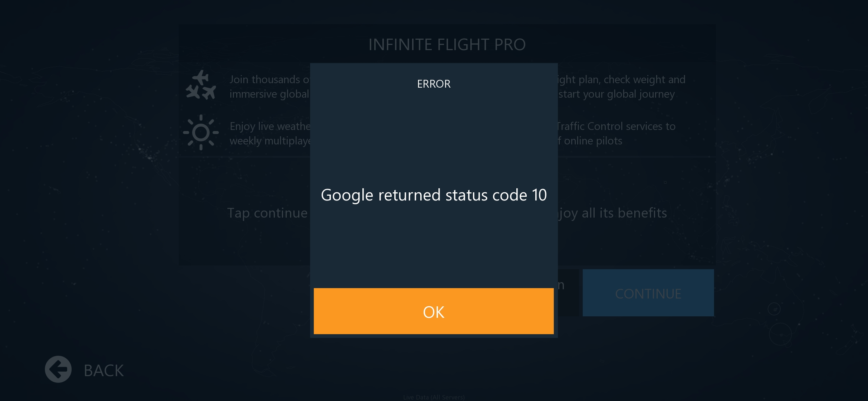868x401 pixels.
Task: Click the sun live weather icon
Action: point(201,133)
